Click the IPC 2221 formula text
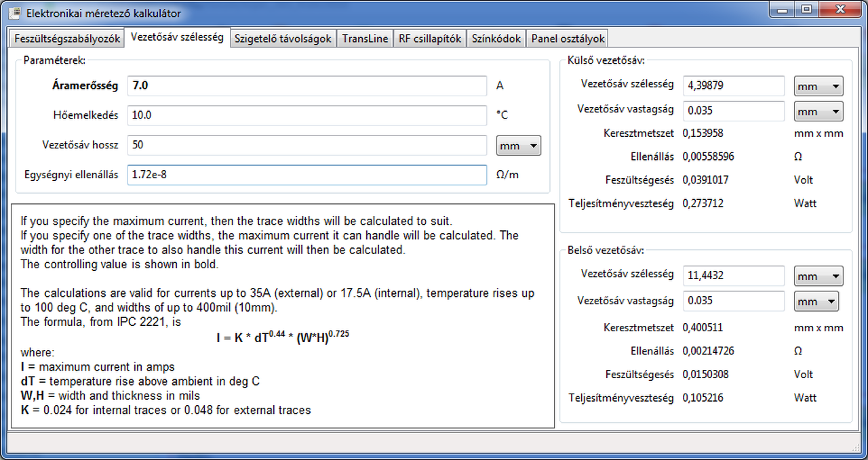868x460 pixels. point(283,336)
